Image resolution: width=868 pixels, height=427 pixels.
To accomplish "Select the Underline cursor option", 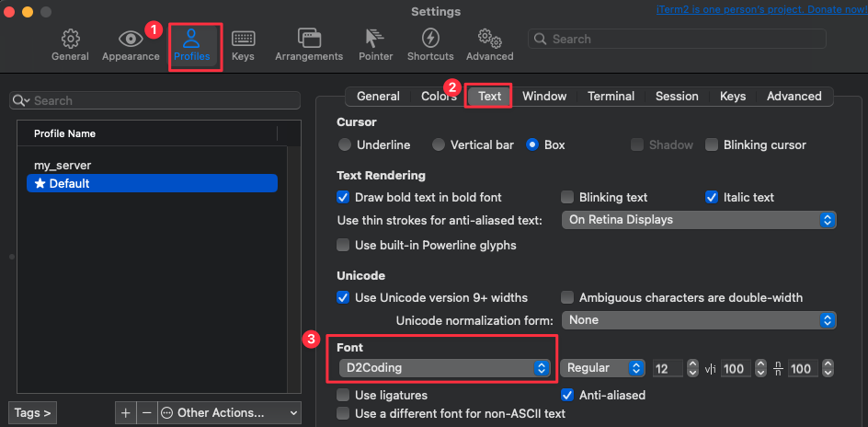I will tap(344, 145).
